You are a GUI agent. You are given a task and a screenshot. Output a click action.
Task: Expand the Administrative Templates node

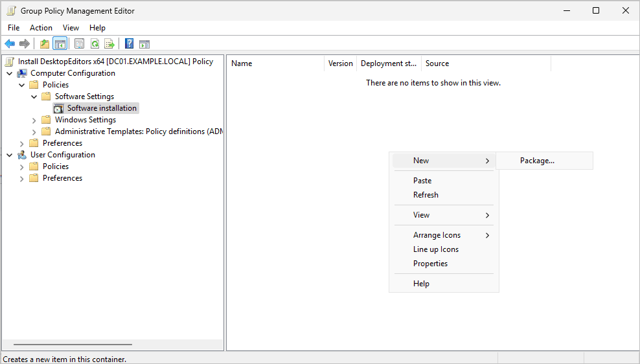click(34, 132)
